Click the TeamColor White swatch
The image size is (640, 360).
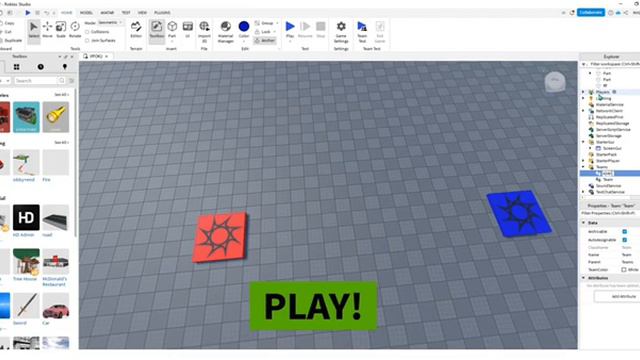pyautogui.click(x=624, y=270)
